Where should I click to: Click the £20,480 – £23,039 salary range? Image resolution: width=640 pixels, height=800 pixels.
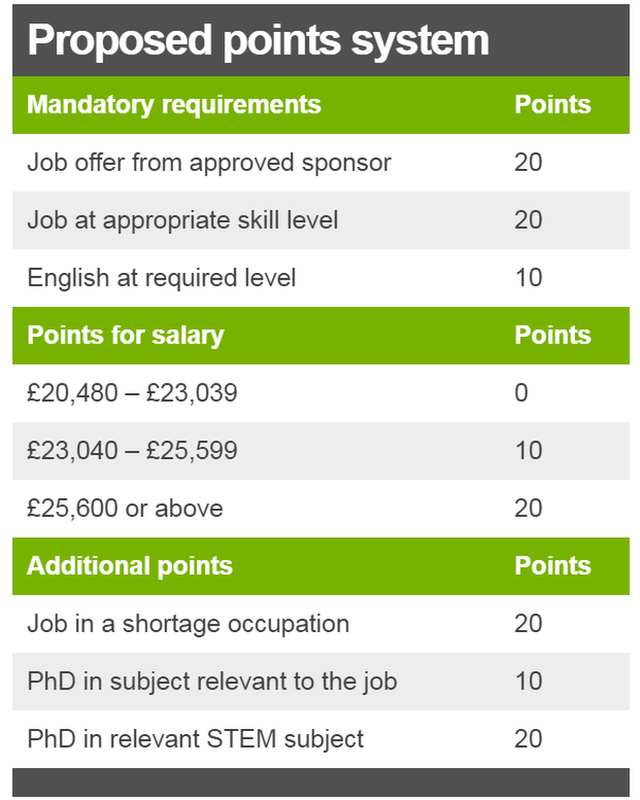point(132,393)
